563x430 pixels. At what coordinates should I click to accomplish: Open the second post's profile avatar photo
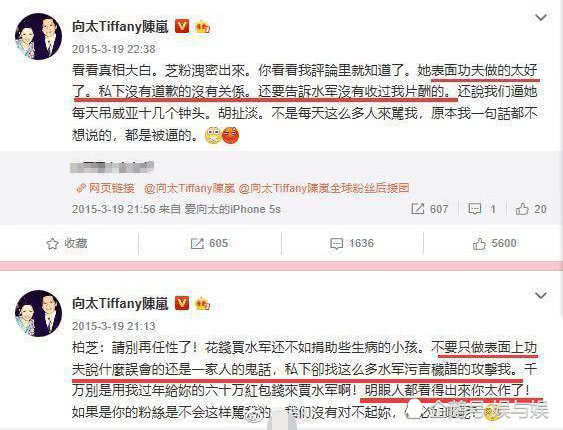tap(38, 313)
